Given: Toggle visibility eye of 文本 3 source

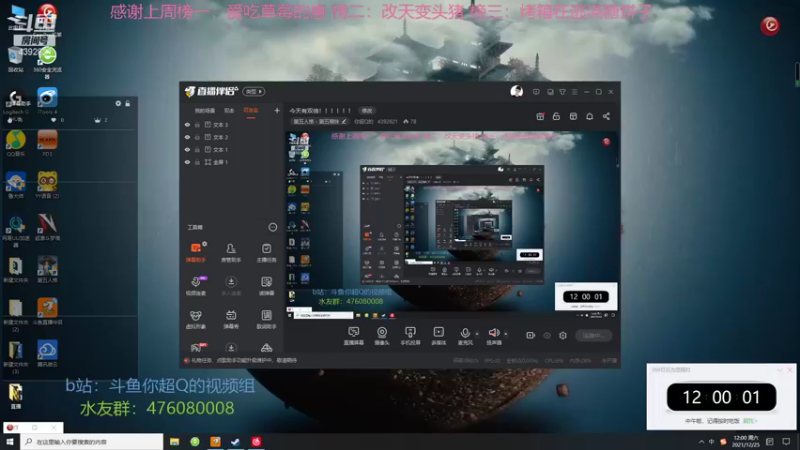Looking at the screenshot, I should click(x=187, y=124).
